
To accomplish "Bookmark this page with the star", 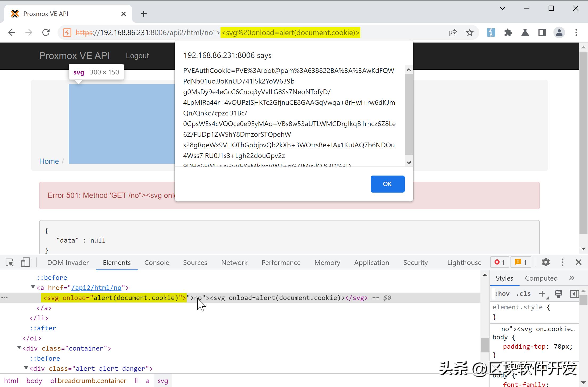I will point(470,32).
